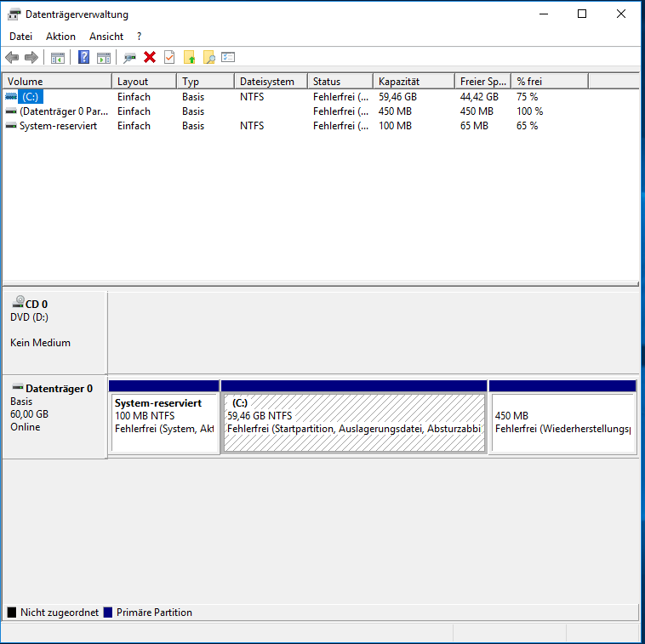Click the folder with magnifier icon
Image resolution: width=645 pixels, height=644 pixels.
[x=209, y=58]
